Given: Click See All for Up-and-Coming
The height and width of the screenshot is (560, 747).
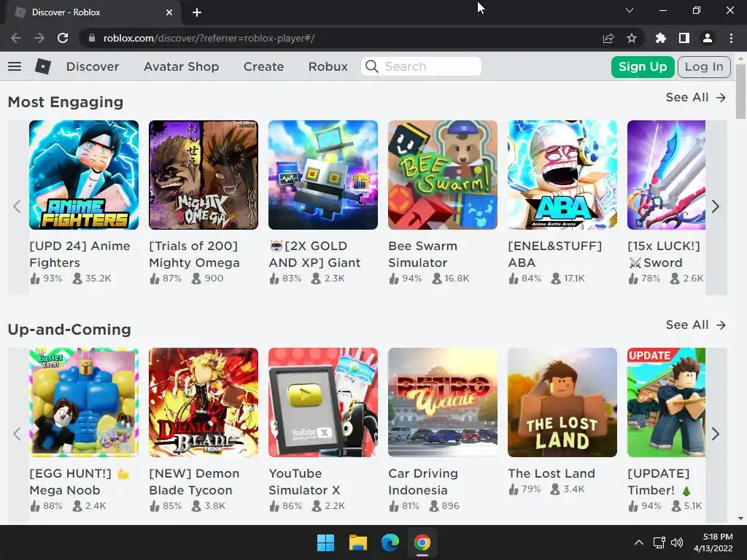Looking at the screenshot, I should (x=695, y=324).
